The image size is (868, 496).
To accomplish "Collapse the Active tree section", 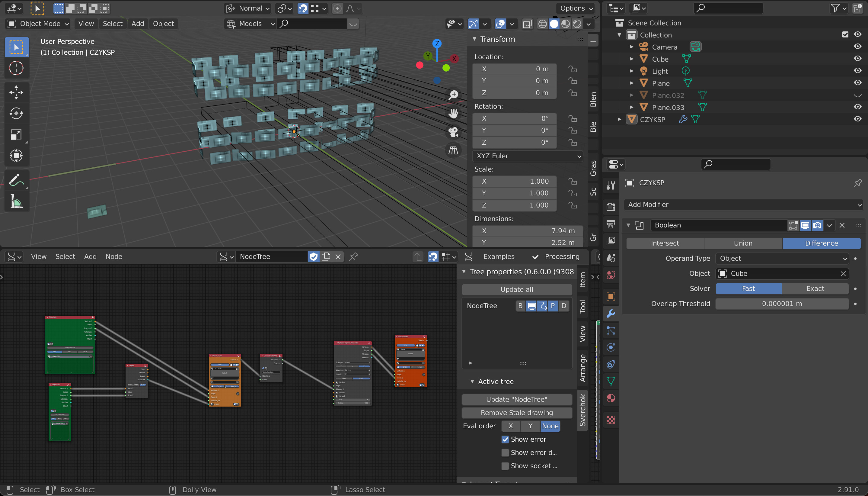I will pyautogui.click(x=472, y=382).
